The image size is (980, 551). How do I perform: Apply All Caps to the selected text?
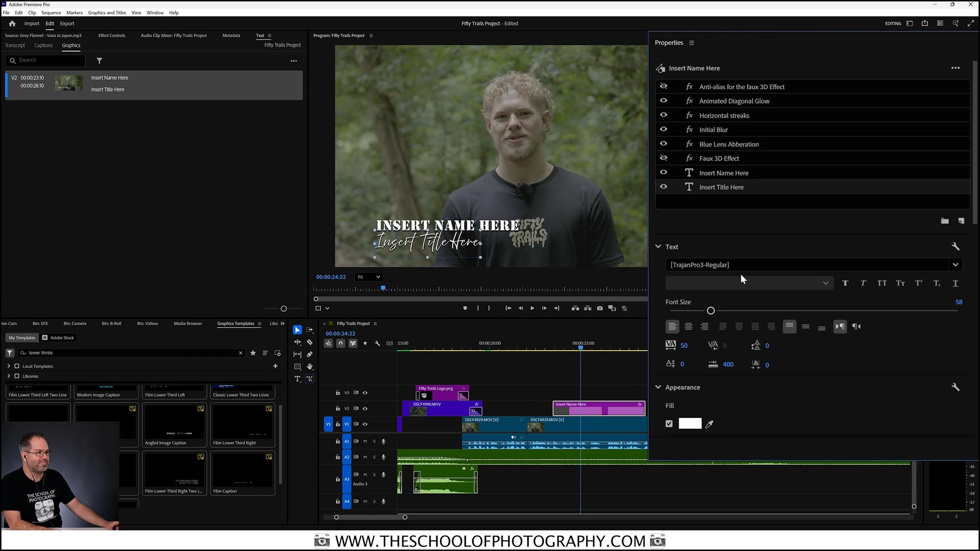(x=882, y=283)
